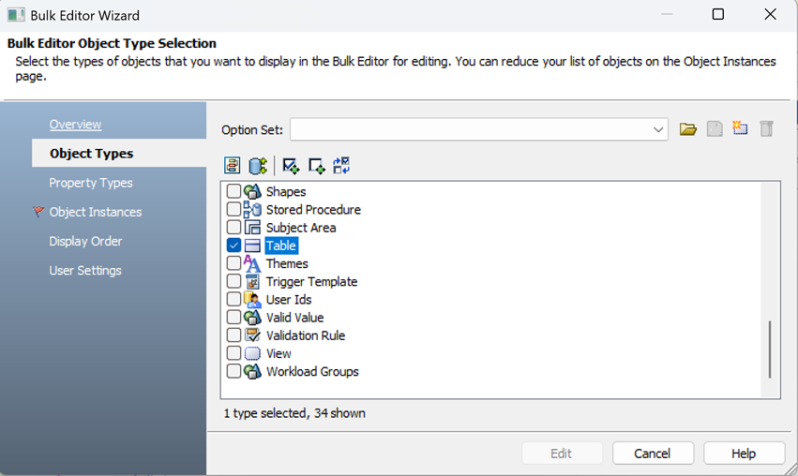Check the Stored Procedure checkbox
The image size is (798, 476).
pos(233,210)
